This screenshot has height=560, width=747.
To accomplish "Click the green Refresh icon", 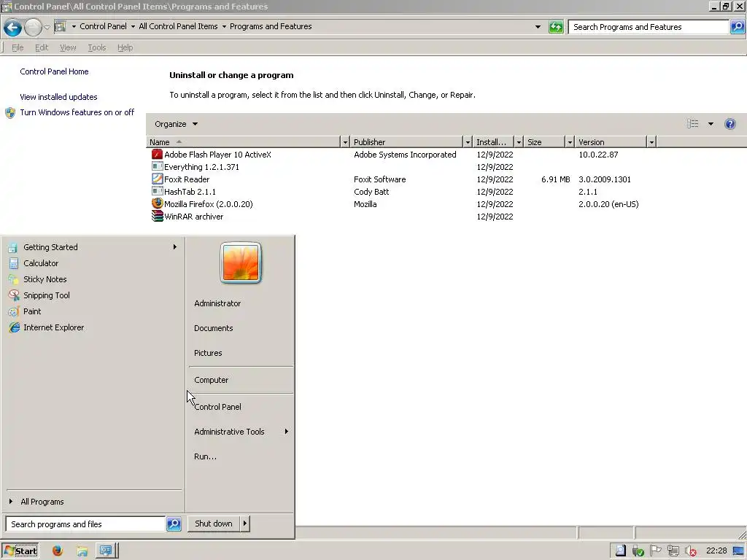I will tap(555, 27).
